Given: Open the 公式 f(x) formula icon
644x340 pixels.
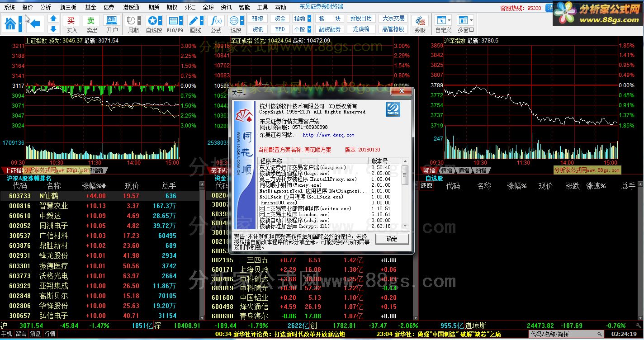Looking at the screenshot, I should (216, 24).
